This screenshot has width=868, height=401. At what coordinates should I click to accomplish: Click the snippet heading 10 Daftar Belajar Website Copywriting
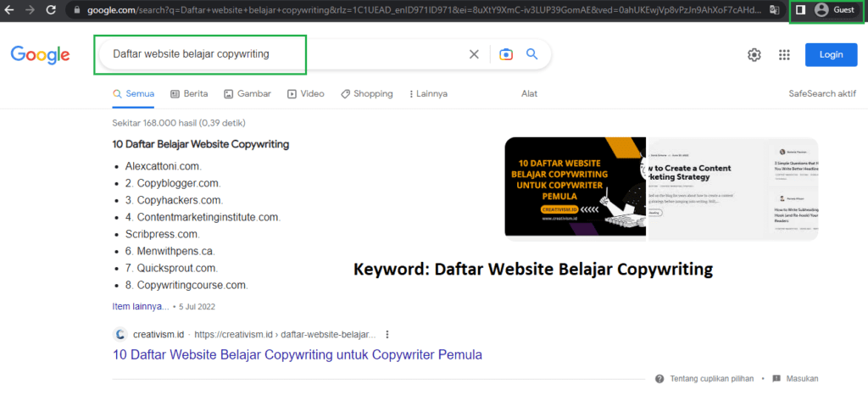[200, 145]
